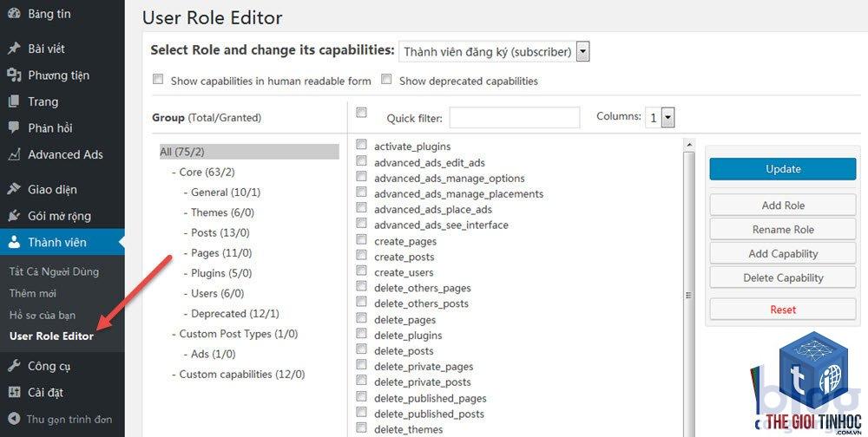Click the capabilities list scrollbar thumb
This screenshot has height=437, width=868.
[x=688, y=295]
